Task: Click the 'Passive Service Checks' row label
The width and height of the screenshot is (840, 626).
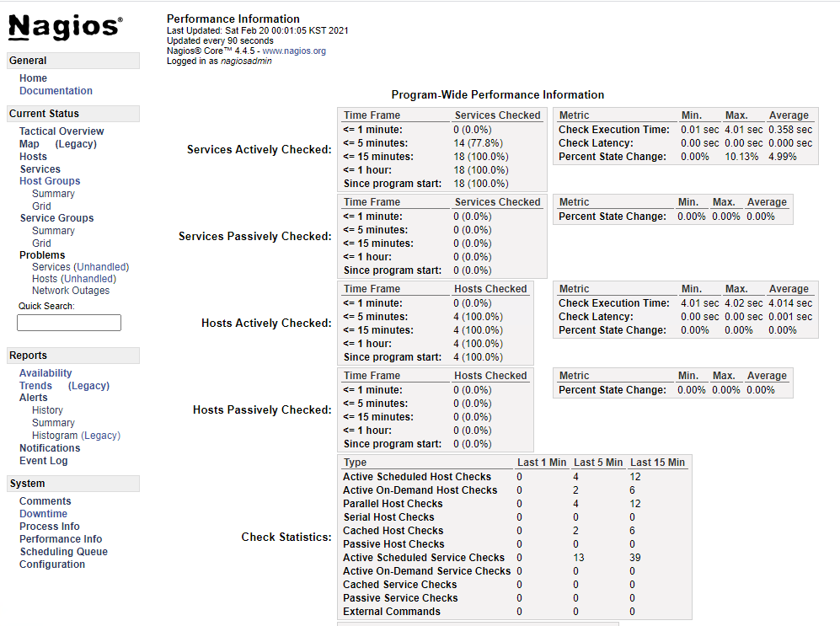Action: tap(400, 598)
